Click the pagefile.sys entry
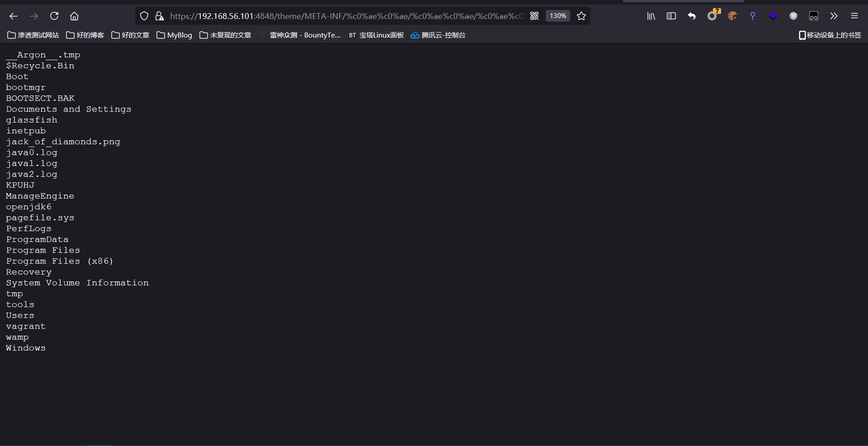The width and height of the screenshot is (868, 446). [40, 218]
